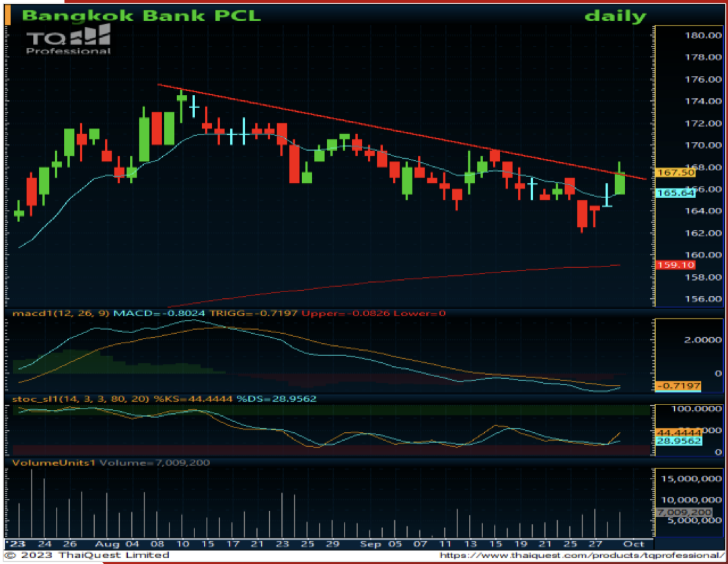
Task: Click the Lower=0 value
Action: coord(420,313)
